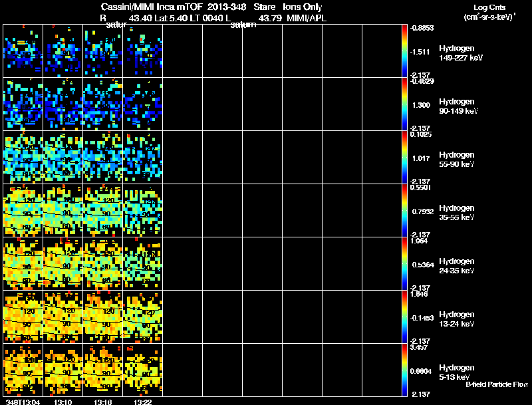
Task: Click the 'Log Cnts' units heading
Action: pyautogui.click(x=489, y=7)
